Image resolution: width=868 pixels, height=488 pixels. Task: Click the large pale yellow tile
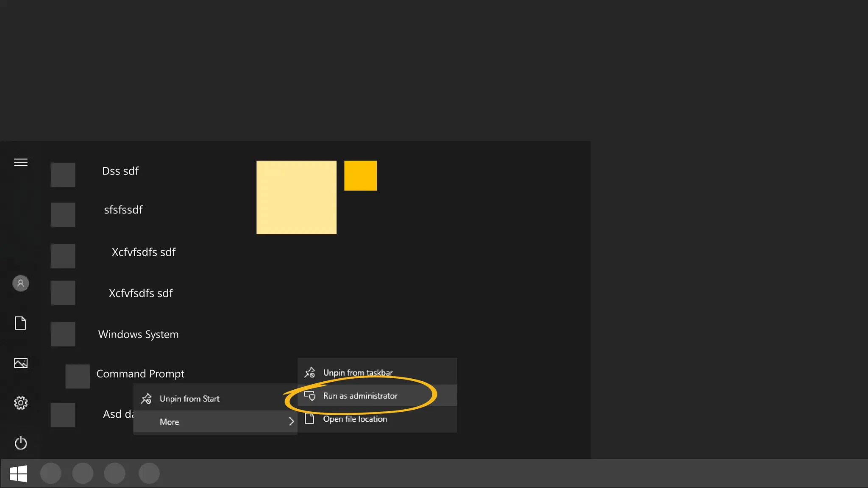coord(296,197)
